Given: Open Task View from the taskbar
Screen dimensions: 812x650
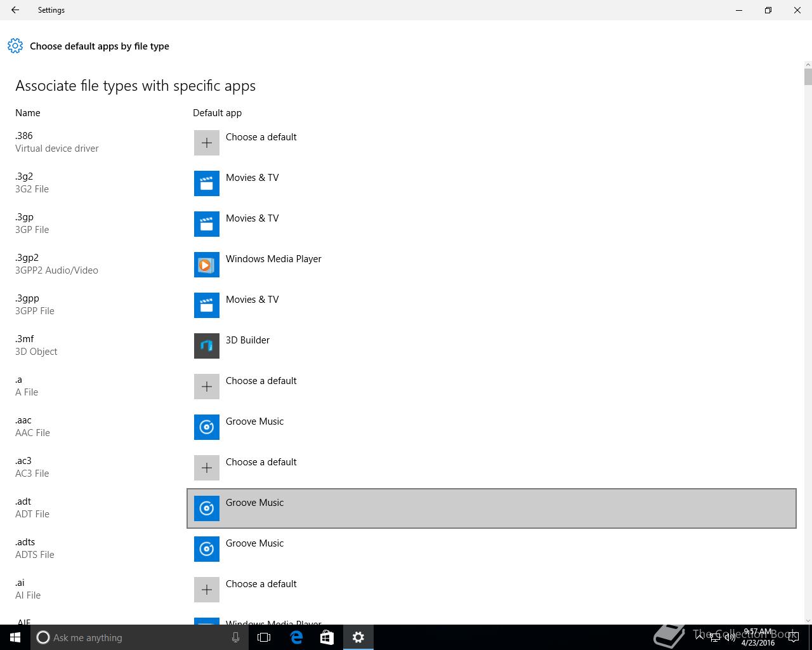Looking at the screenshot, I should point(264,637).
